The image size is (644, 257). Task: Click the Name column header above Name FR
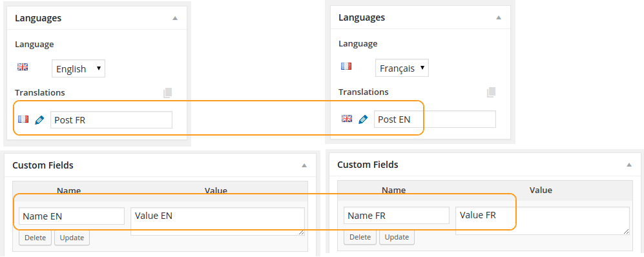tap(394, 190)
